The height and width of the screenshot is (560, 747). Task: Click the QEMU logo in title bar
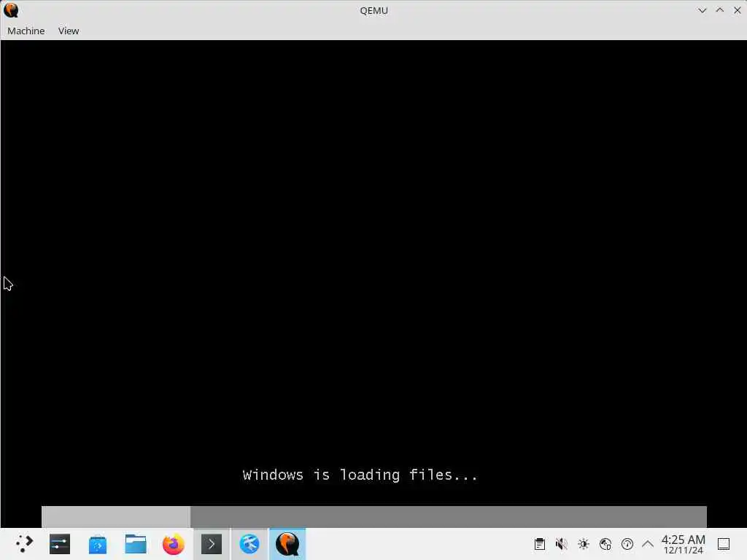(11, 10)
